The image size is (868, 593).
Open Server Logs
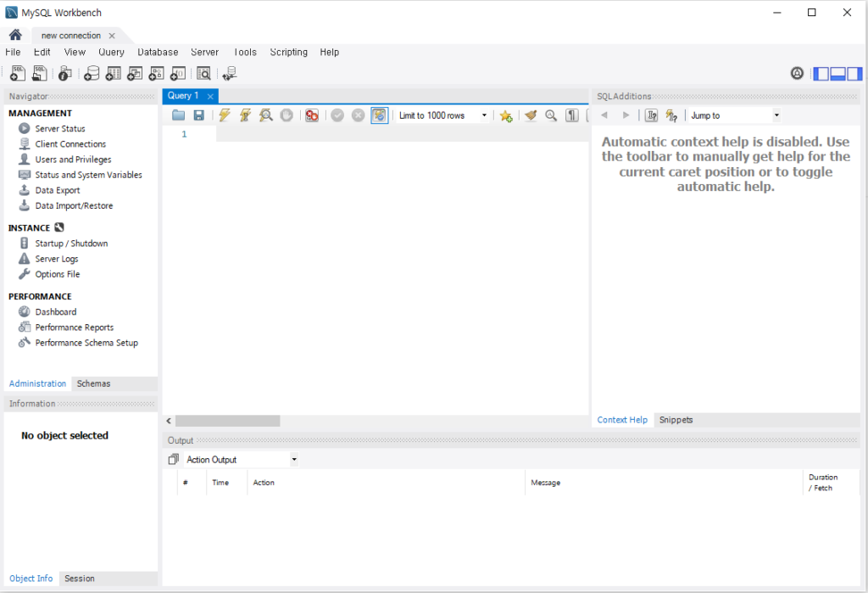(57, 259)
